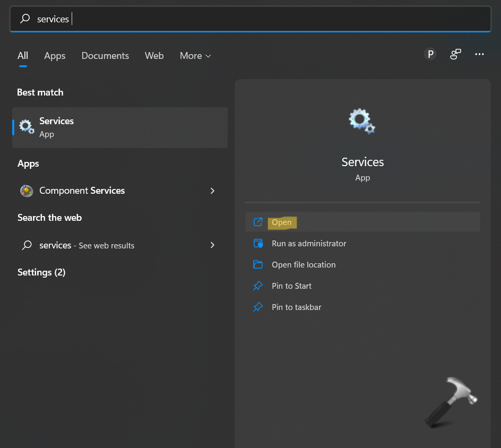This screenshot has height=448, width=501.
Task: Click the web search magnifier icon
Action: coord(27,245)
